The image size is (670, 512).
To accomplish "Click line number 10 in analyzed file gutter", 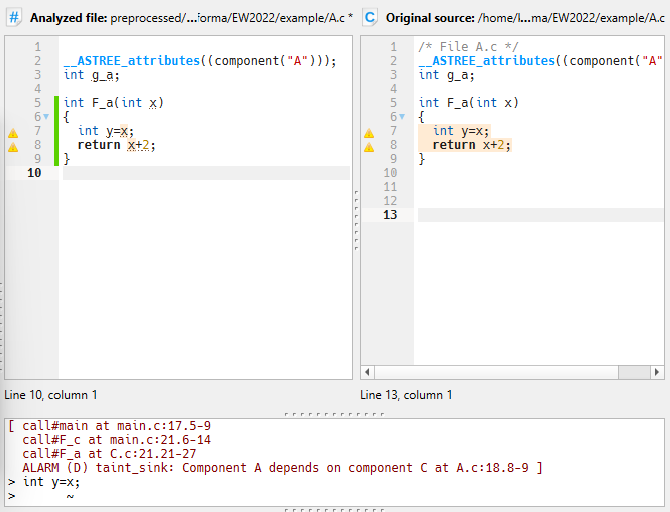I will pyautogui.click(x=34, y=173).
